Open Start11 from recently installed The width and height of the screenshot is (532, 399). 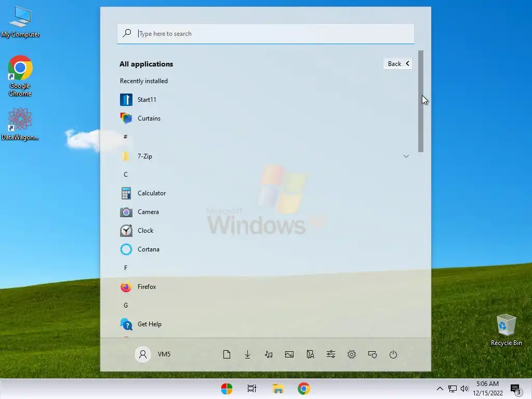[264, 100]
